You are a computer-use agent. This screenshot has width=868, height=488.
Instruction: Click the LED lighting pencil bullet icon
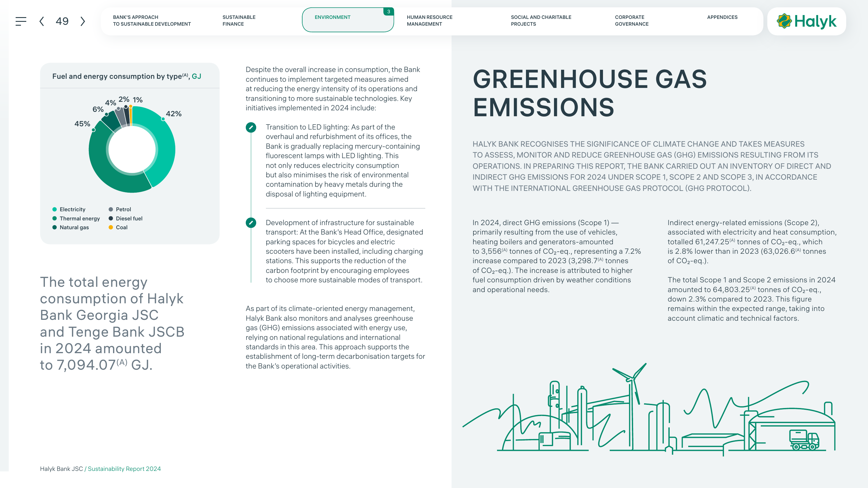click(251, 127)
